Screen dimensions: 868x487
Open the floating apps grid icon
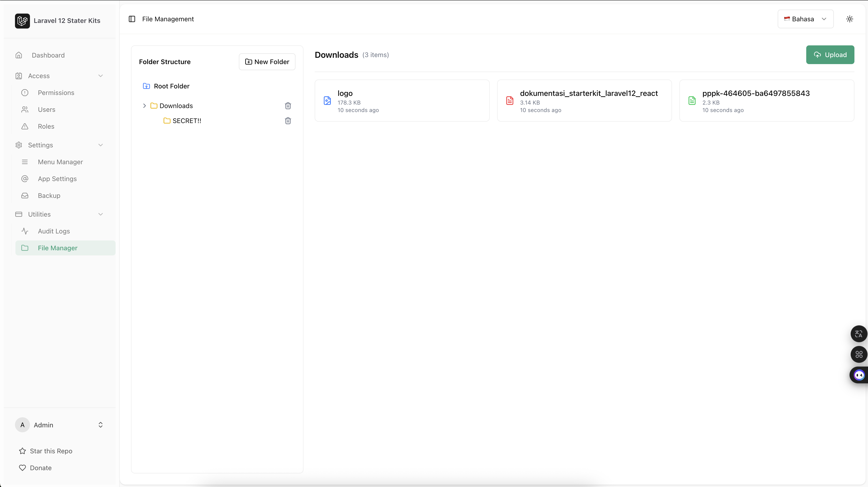coord(859,354)
